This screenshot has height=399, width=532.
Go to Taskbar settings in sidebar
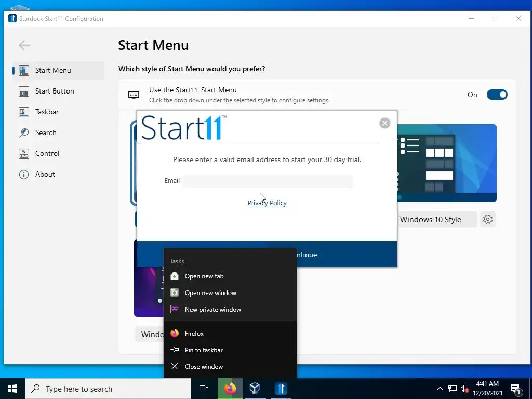coord(58,112)
